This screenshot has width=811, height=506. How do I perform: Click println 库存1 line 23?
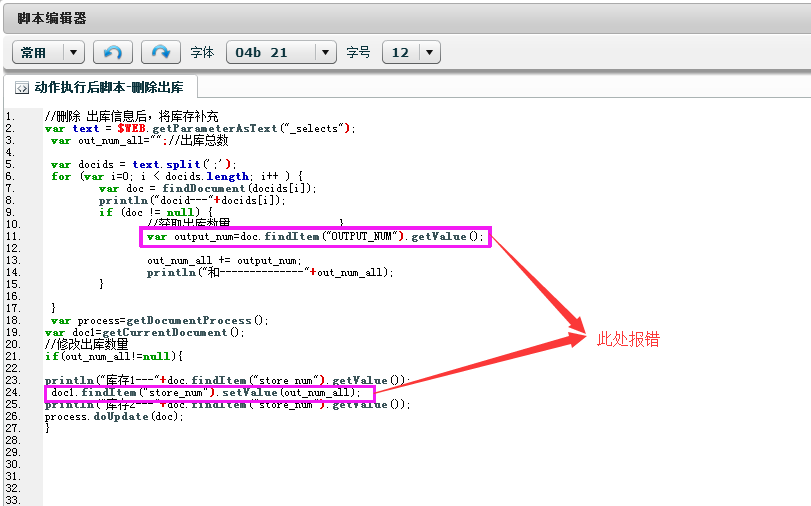[x=227, y=380]
